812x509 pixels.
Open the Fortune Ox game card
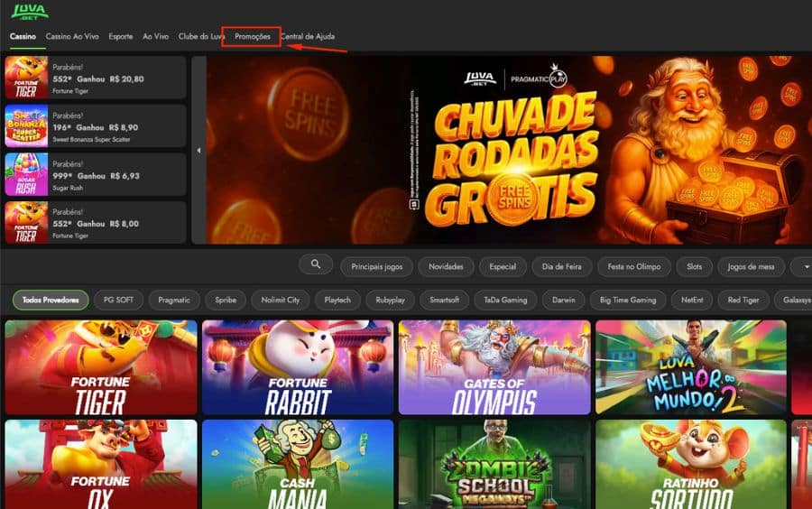(x=101, y=465)
